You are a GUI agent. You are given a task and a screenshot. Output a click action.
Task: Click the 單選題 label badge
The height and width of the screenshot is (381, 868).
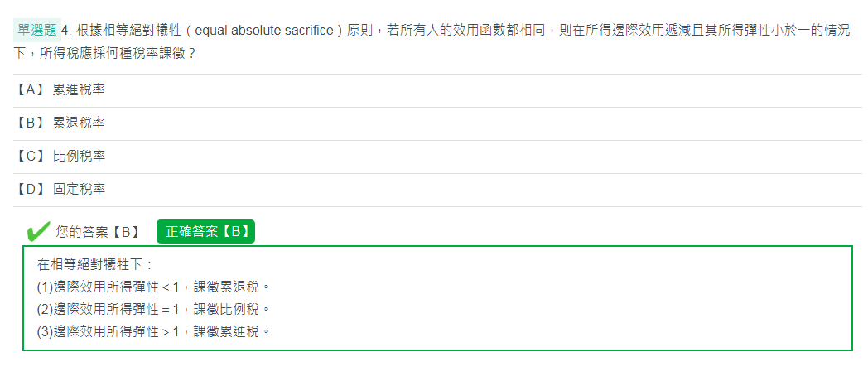37,30
